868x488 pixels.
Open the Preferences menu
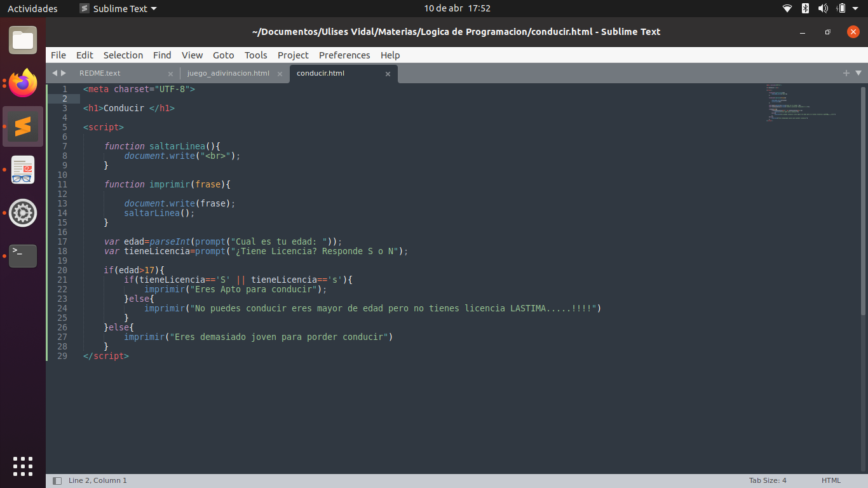point(344,55)
